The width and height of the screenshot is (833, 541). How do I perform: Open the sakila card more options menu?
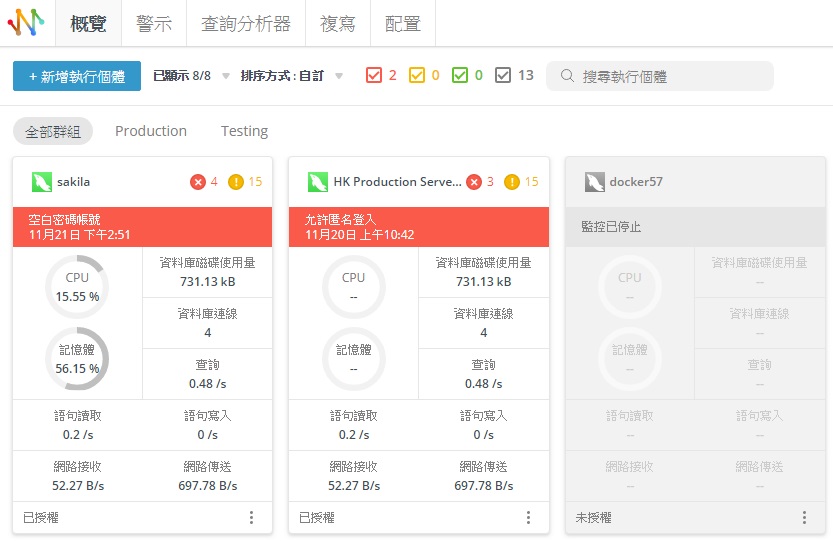251,517
